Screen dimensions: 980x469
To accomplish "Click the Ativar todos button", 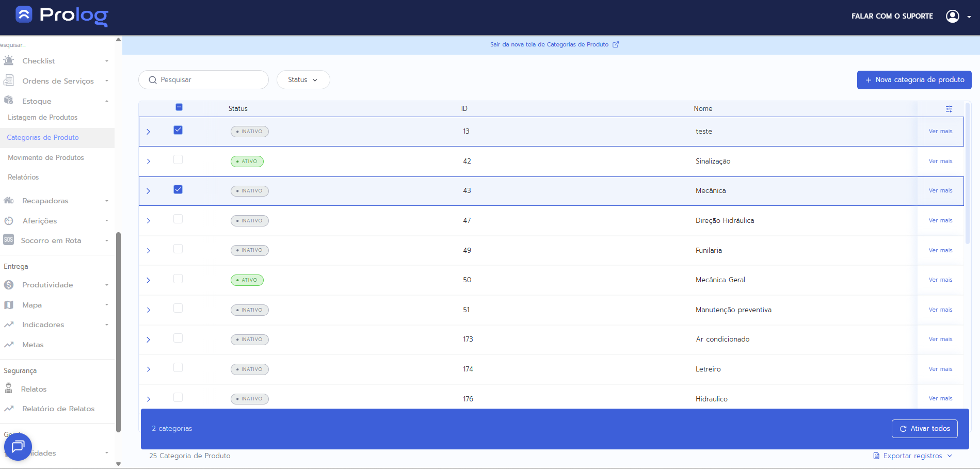I will [x=924, y=429].
